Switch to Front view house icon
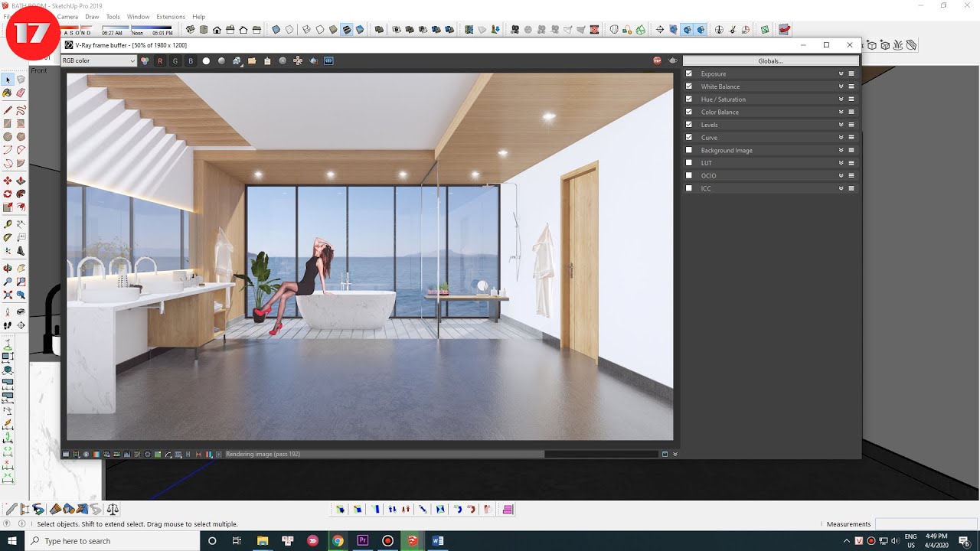The image size is (980, 551). [217, 30]
